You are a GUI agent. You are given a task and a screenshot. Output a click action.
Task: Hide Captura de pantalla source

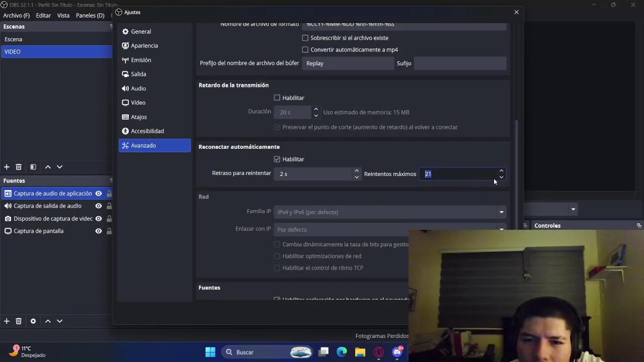point(99,231)
